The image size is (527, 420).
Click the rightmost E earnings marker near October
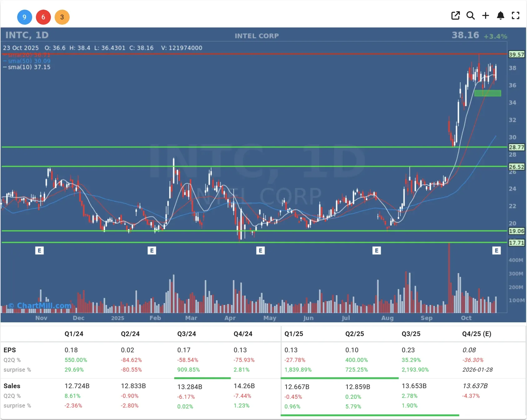click(x=496, y=250)
